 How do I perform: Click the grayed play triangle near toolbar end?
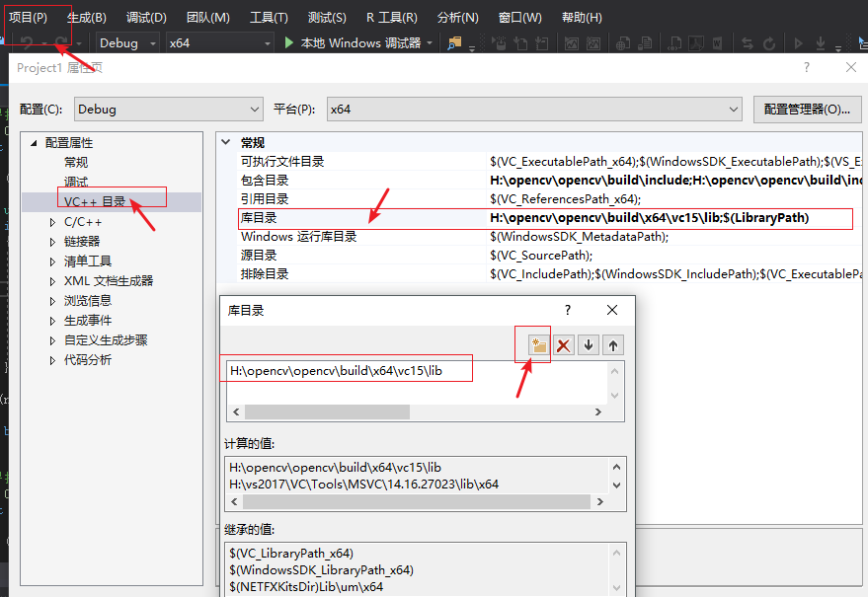798,43
